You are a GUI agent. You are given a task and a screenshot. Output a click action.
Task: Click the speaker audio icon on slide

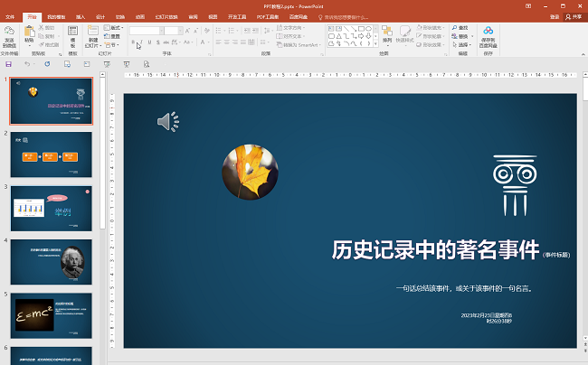[x=167, y=122]
